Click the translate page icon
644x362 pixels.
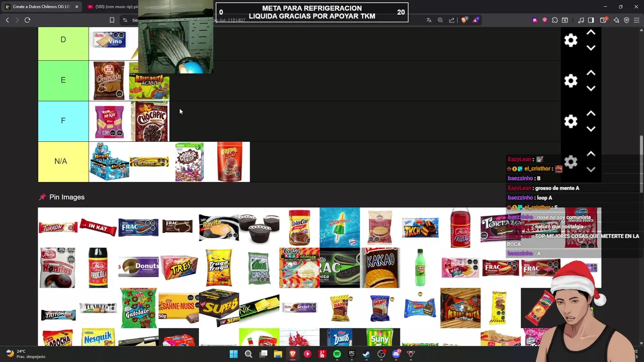429,20
